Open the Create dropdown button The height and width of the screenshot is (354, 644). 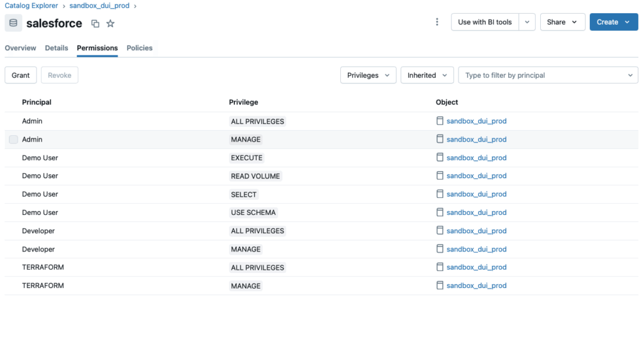tap(614, 22)
